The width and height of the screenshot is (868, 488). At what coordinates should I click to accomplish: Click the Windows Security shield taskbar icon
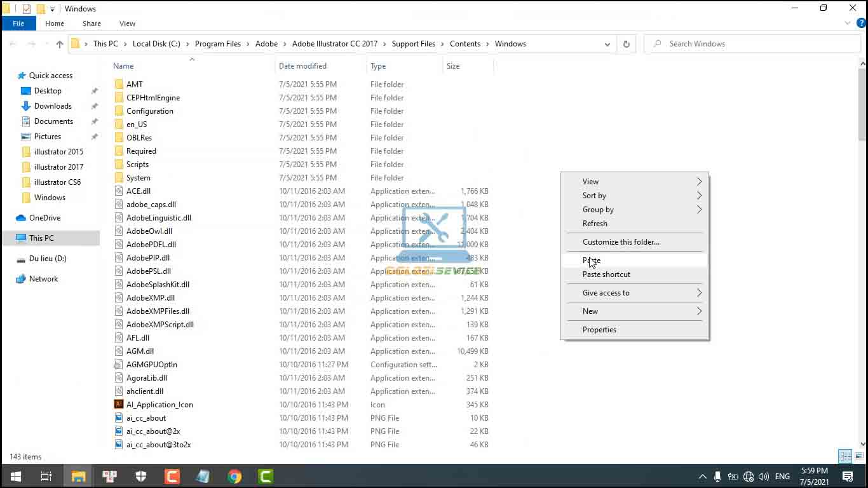pos(141,477)
